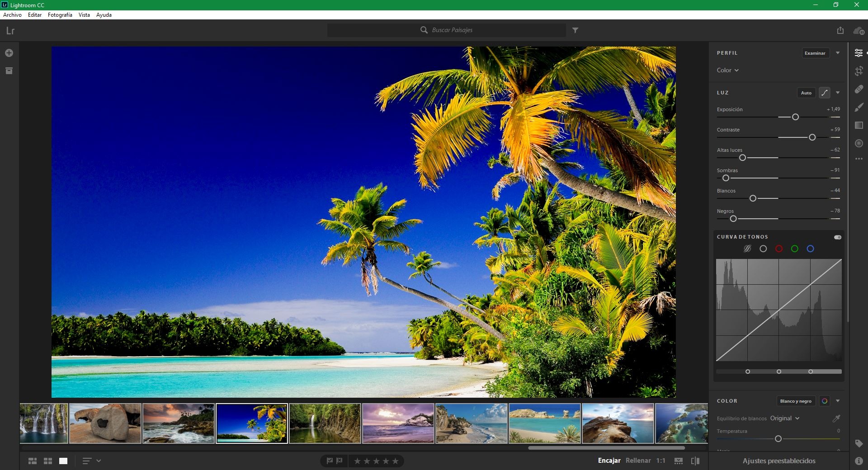Set rating to one star
This screenshot has width=868, height=470.
(x=357, y=461)
